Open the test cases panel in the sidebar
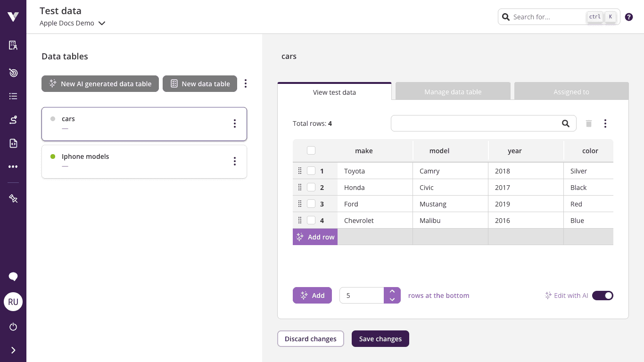 (13, 45)
